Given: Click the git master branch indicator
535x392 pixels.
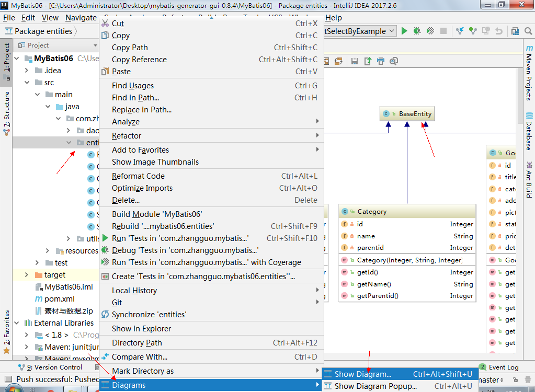Looking at the screenshot, I should [491, 380].
